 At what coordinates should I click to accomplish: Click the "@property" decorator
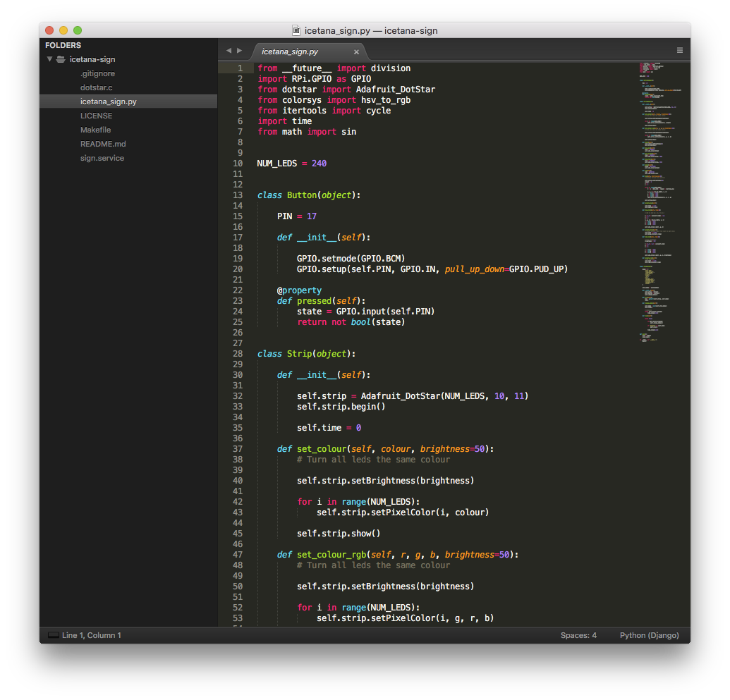coord(299,290)
